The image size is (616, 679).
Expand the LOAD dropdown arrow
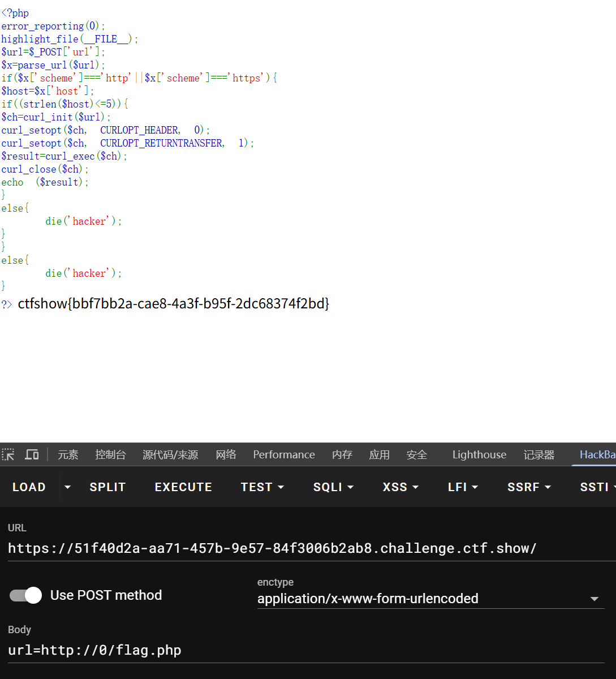point(67,487)
